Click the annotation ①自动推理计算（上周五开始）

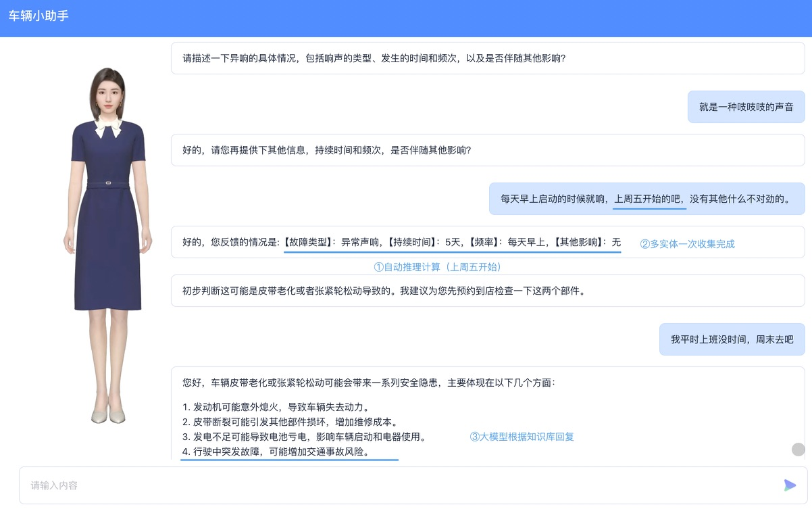tap(438, 267)
